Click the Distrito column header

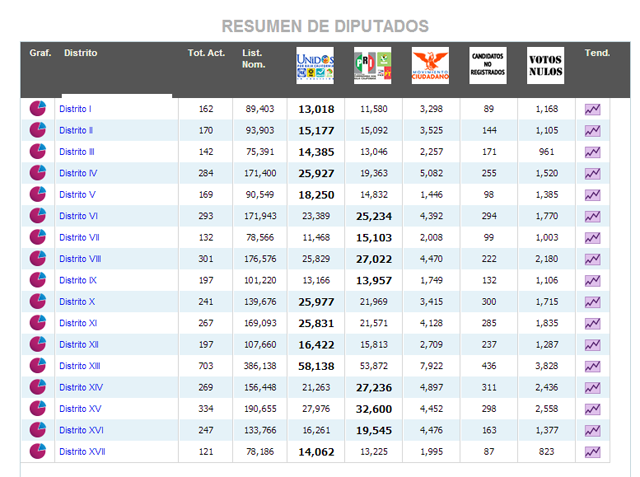tap(81, 53)
